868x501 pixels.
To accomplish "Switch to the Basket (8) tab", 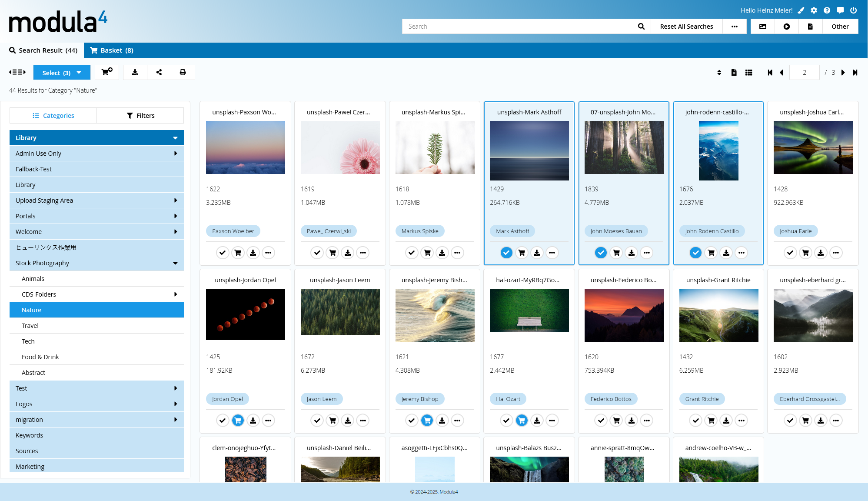I will [x=112, y=50].
